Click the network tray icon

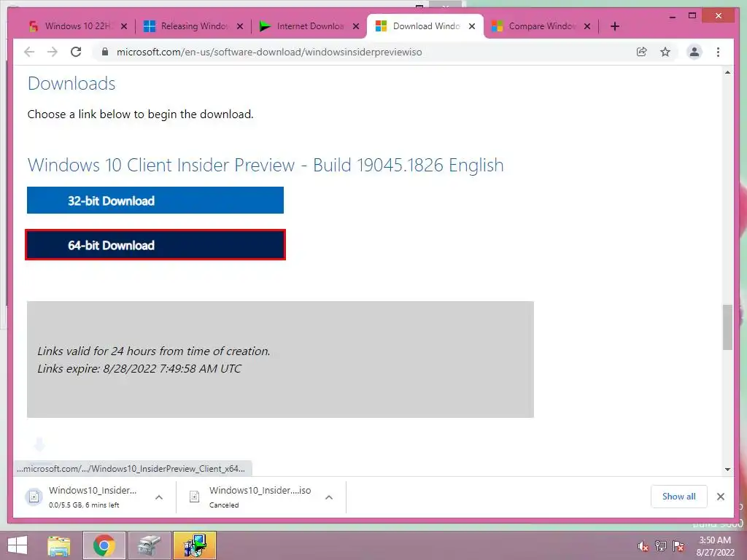pos(661,546)
